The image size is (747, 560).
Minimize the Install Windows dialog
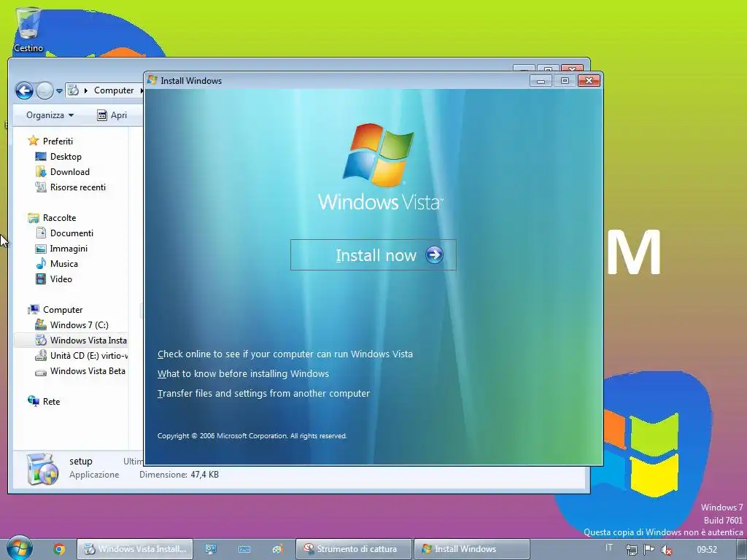pyautogui.click(x=541, y=81)
